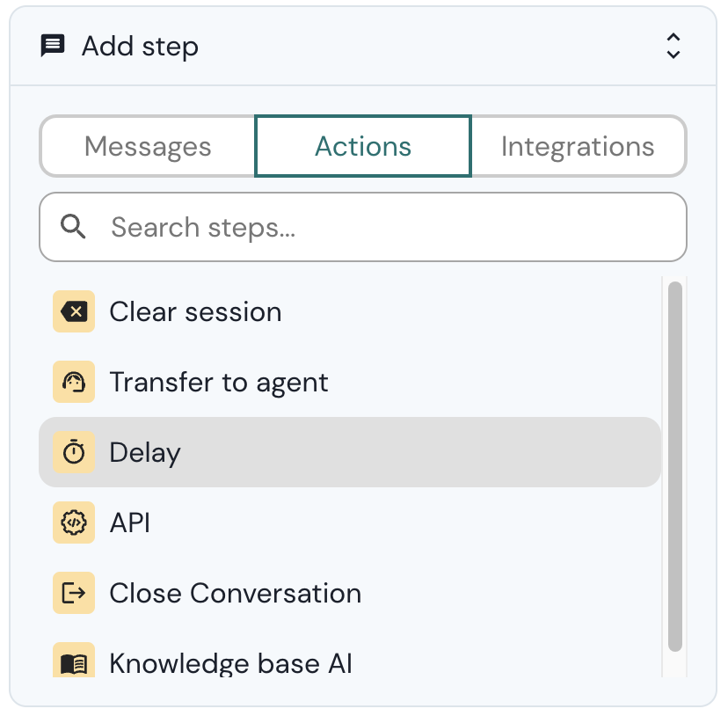Click the magnifier icon in the search bar

pyautogui.click(x=74, y=227)
